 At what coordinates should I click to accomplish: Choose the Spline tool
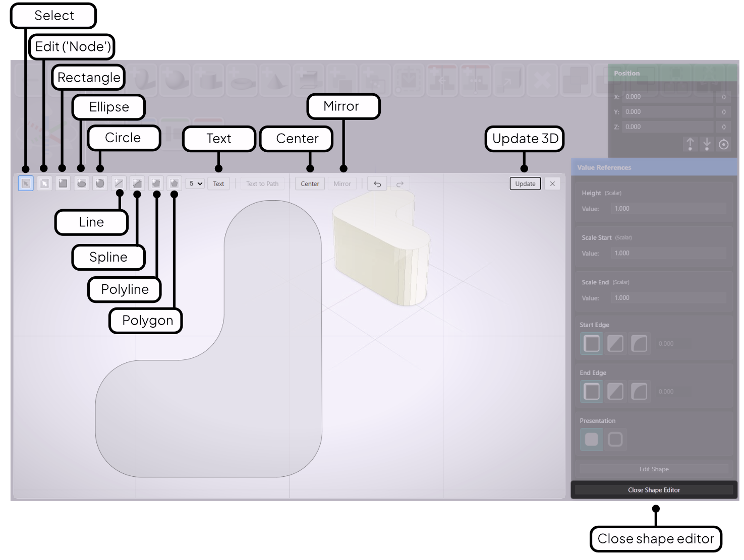coord(137,183)
